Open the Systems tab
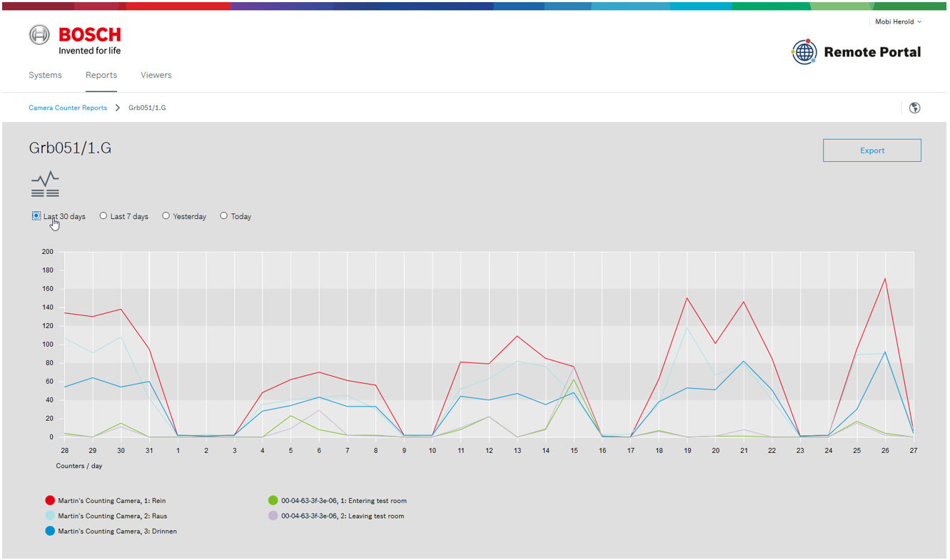 (x=45, y=75)
